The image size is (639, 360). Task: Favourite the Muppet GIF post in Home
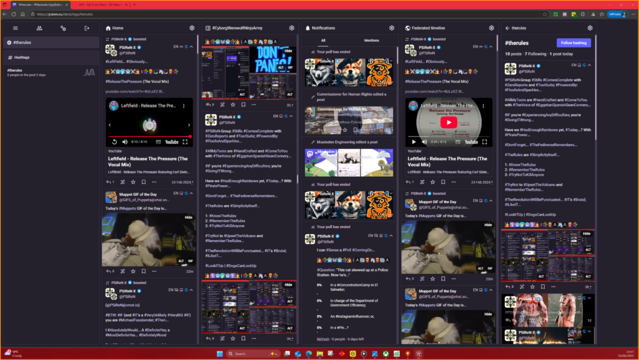point(133,271)
